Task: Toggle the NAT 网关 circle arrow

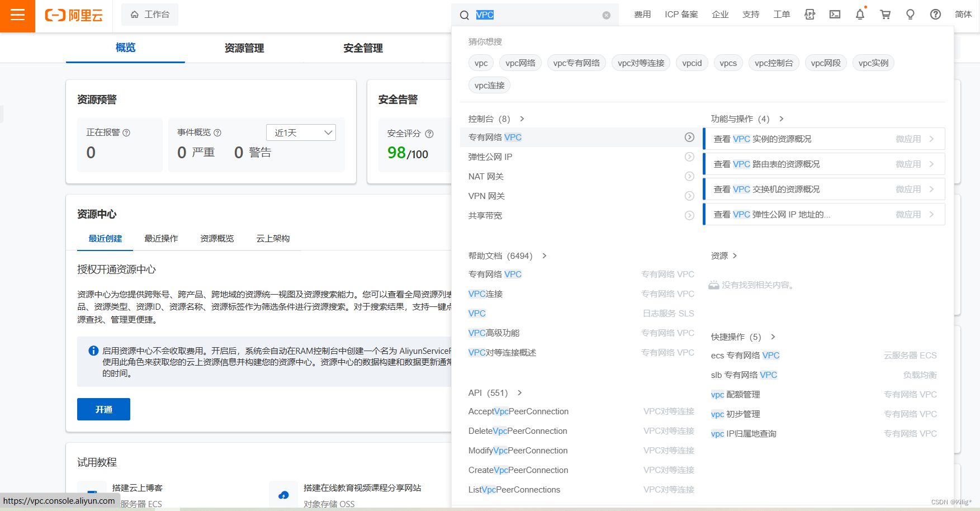Action: point(689,176)
